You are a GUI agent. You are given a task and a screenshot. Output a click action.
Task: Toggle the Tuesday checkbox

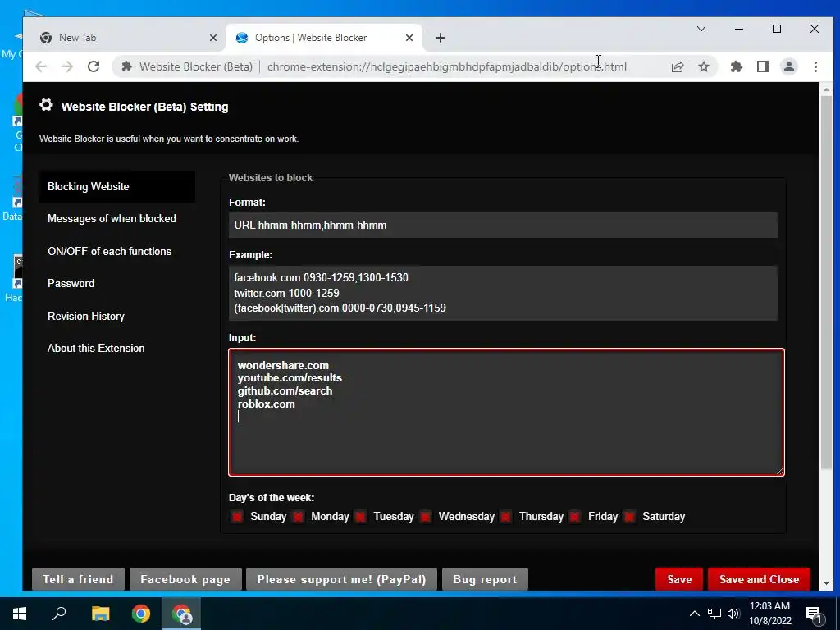point(361,517)
